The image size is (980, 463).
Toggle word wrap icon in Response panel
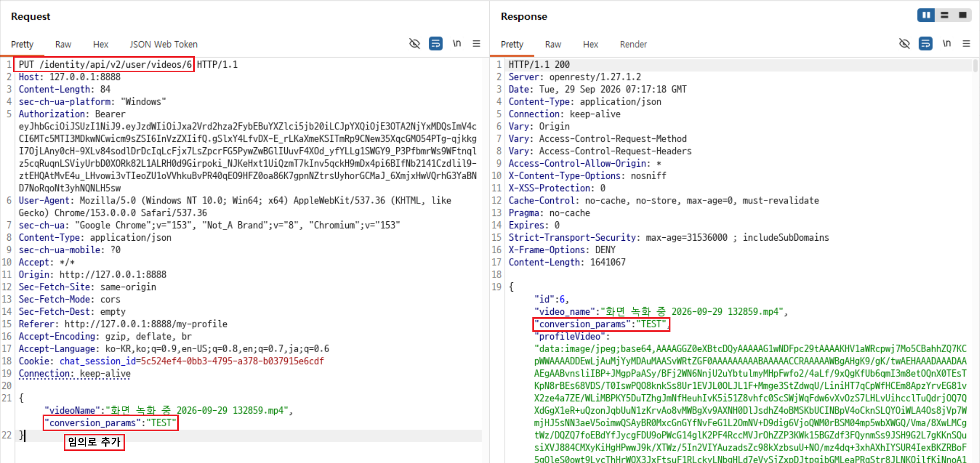[925, 44]
